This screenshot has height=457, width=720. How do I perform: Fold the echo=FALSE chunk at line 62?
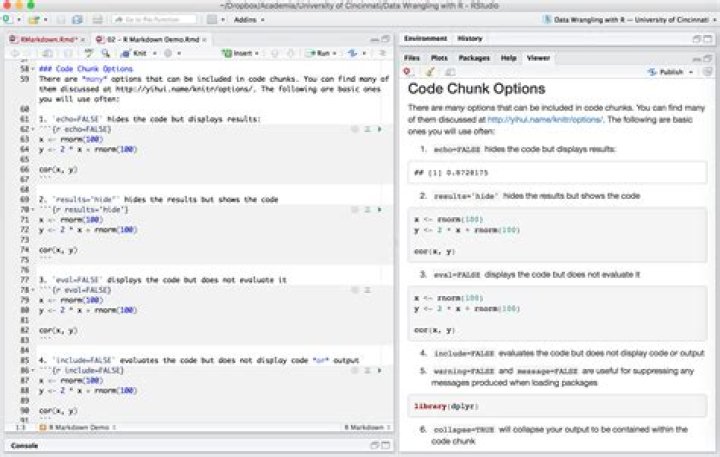[x=33, y=130]
